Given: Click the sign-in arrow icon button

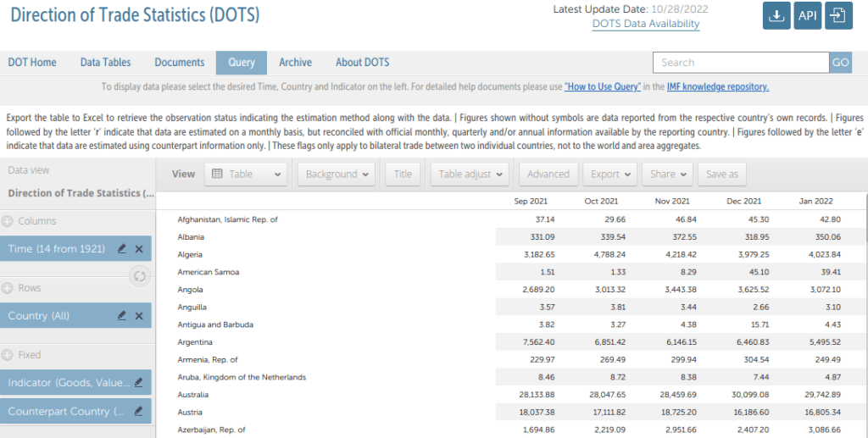Looking at the screenshot, I should 838,16.
